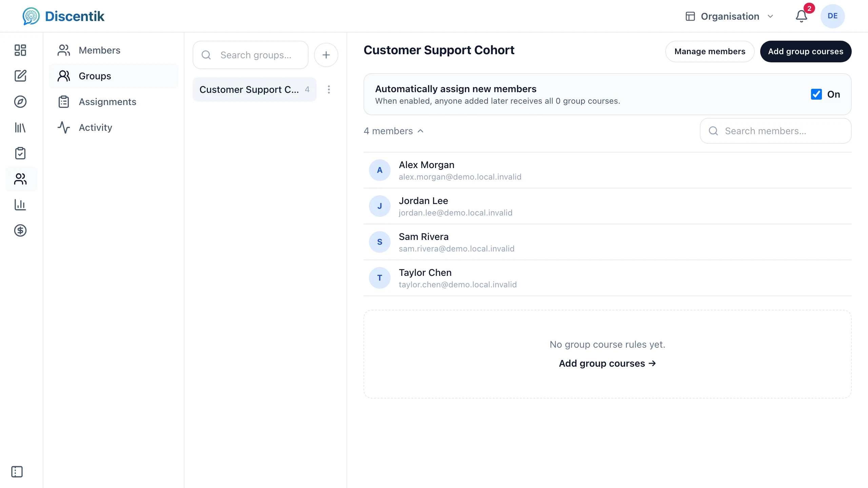The width and height of the screenshot is (868, 488).
Task: Click the search icon in Search groups field
Action: pyautogui.click(x=206, y=55)
